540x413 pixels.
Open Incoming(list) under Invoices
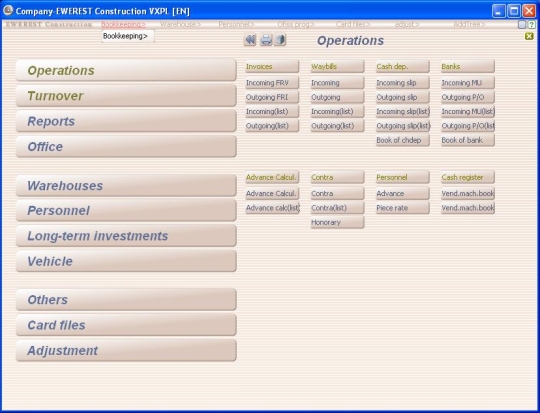(272, 112)
